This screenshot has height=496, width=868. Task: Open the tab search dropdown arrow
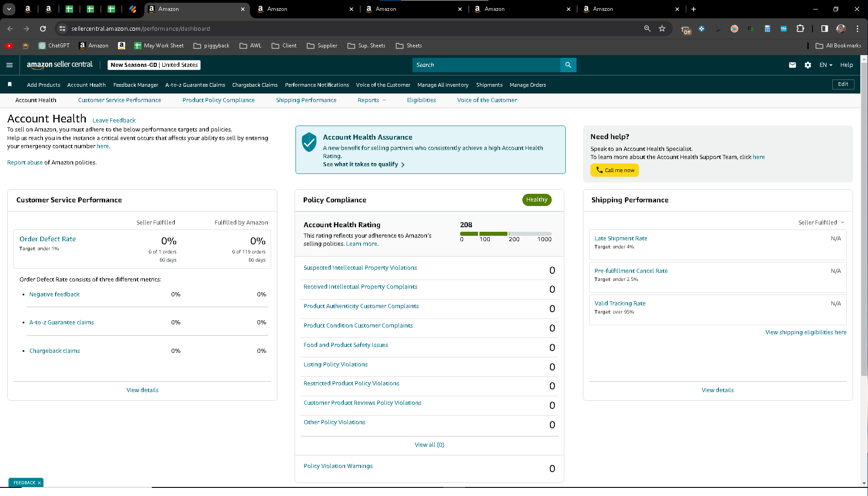click(9, 9)
